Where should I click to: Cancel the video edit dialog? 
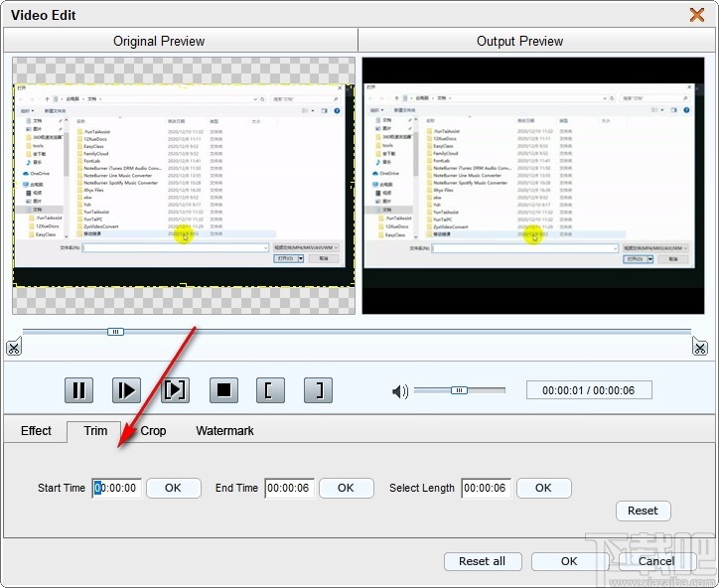click(x=657, y=561)
